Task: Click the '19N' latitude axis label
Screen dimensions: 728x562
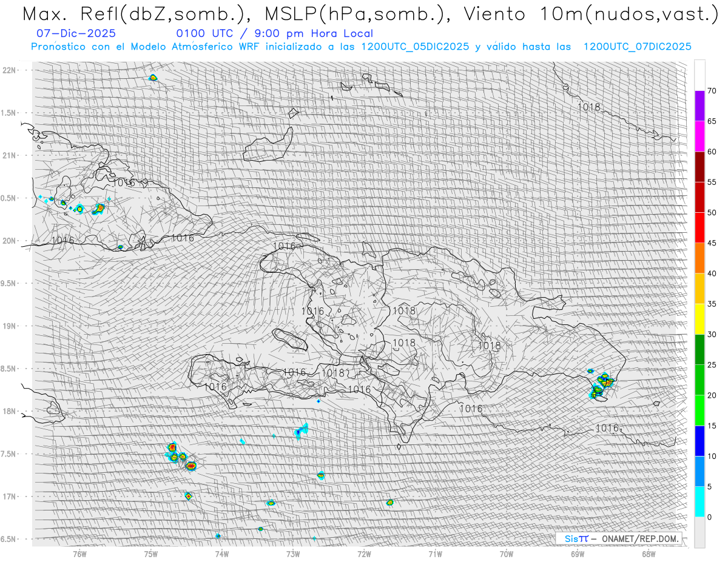Action: pos(9,326)
